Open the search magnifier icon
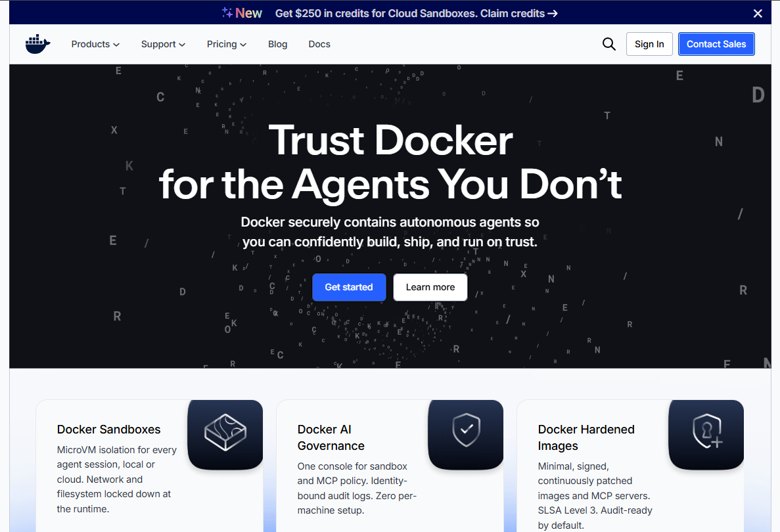The image size is (780, 532). [609, 44]
